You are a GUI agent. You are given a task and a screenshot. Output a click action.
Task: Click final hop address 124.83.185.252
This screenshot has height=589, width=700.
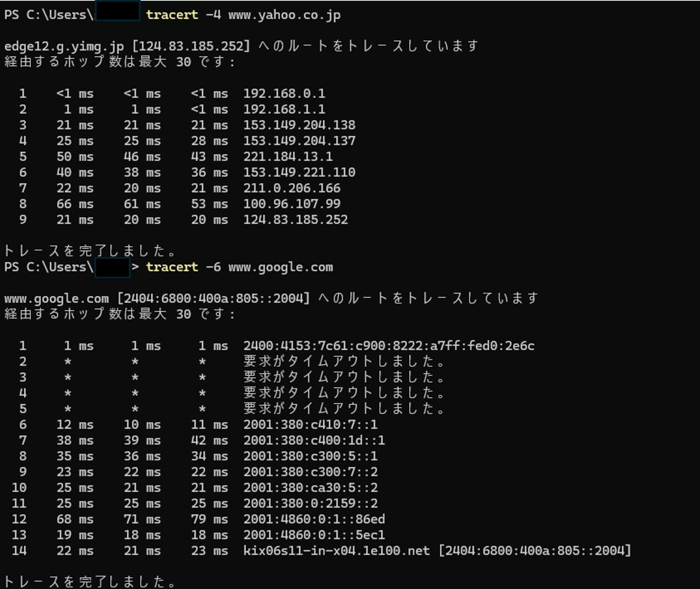click(x=295, y=220)
